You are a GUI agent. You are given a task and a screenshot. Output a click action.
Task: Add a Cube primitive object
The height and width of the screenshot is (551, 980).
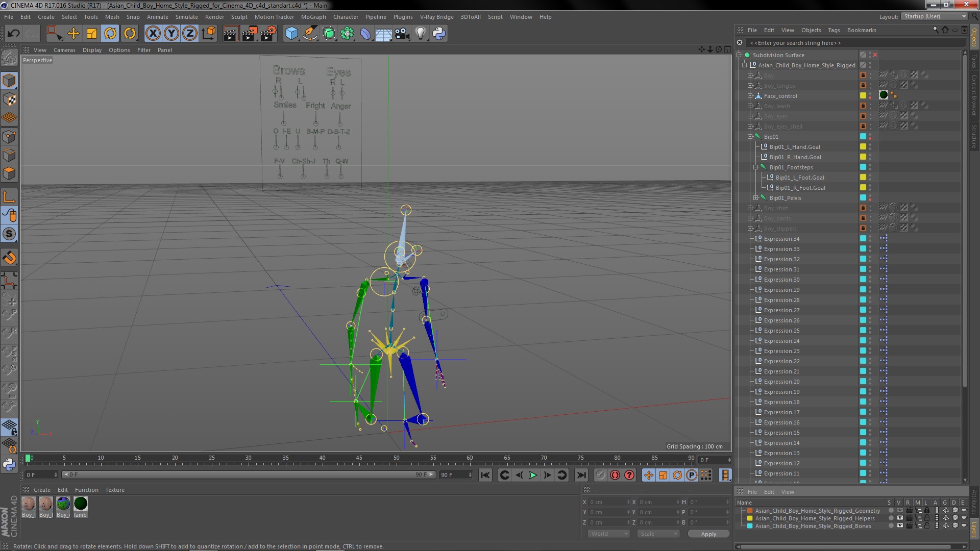[x=291, y=34]
